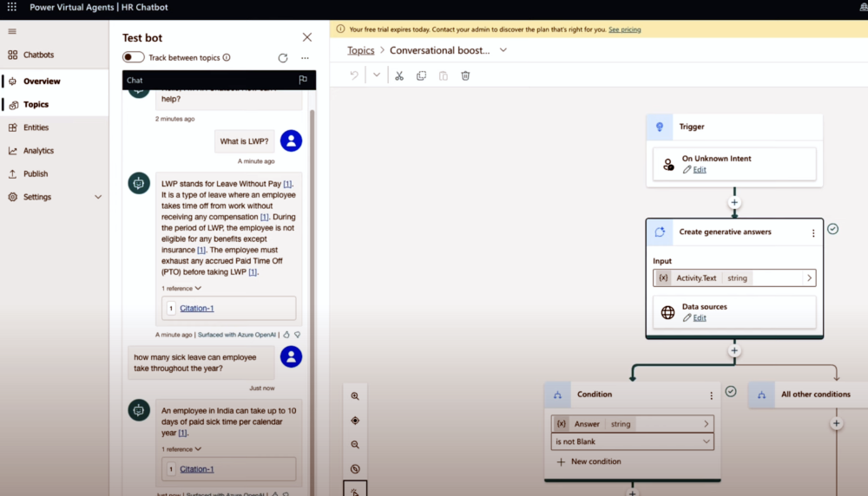Image resolution: width=868 pixels, height=496 pixels.
Task: Click the Paste toolbar icon
Action: click(x=444, y=75)
